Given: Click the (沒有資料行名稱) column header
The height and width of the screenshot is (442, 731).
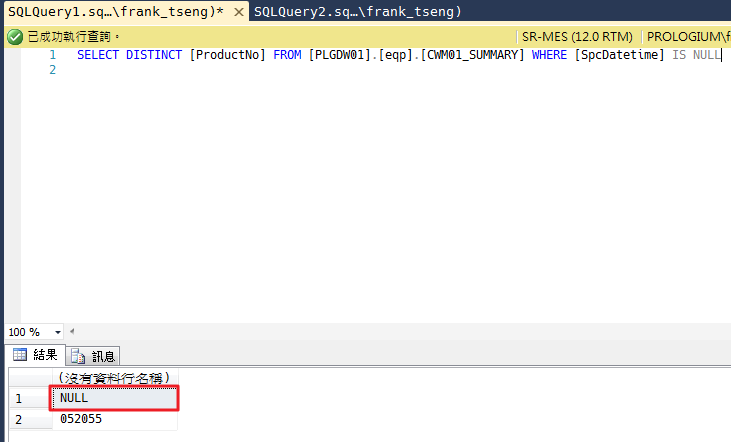Looking at the screenshot, I should click(115, 377).
